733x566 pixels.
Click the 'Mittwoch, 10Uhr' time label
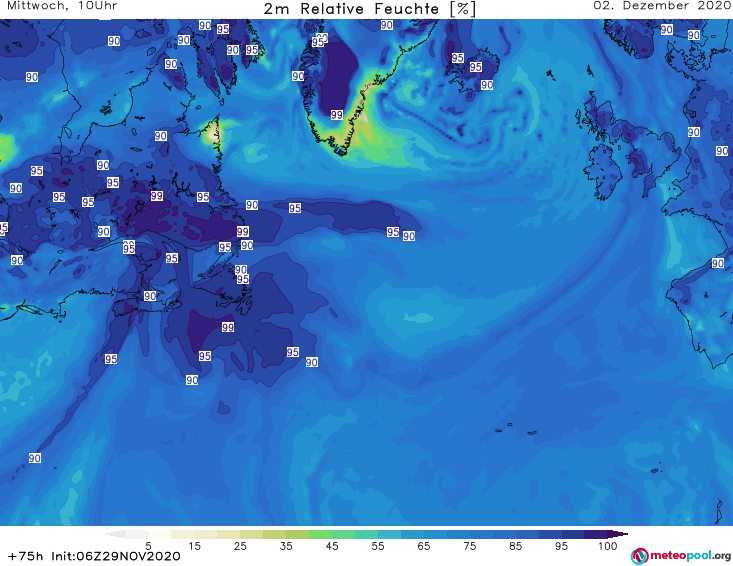pos(62,6)
